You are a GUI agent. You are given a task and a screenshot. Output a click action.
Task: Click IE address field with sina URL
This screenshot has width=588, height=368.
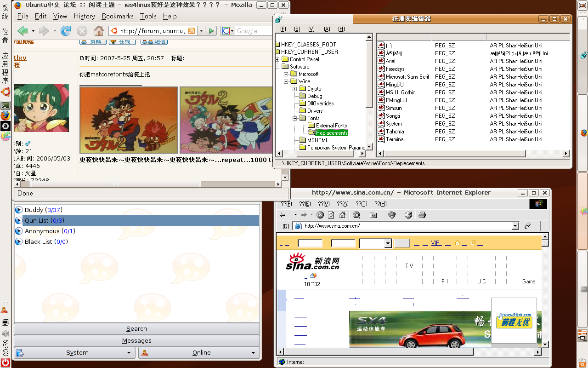407,226
